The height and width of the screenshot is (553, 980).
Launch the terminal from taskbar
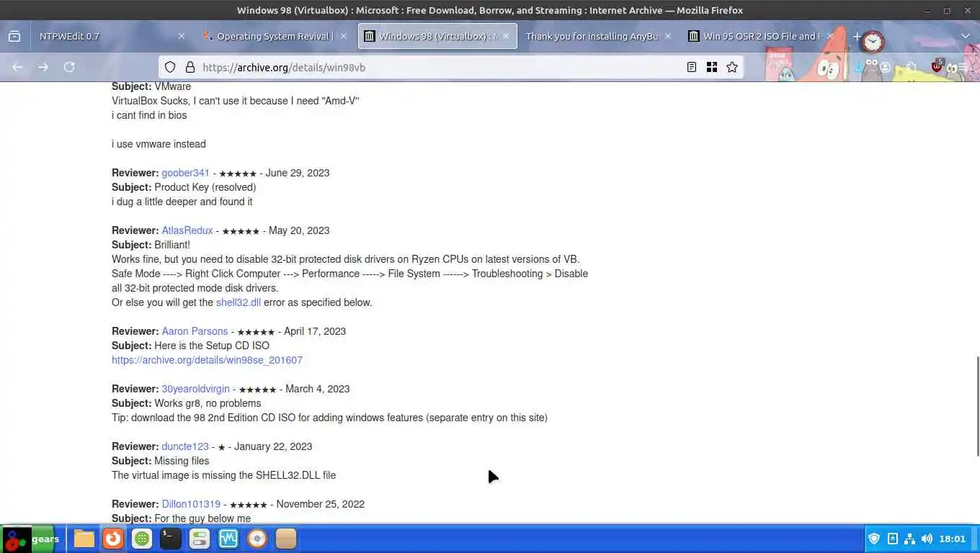pyautogui.click(x=171, y=539)
